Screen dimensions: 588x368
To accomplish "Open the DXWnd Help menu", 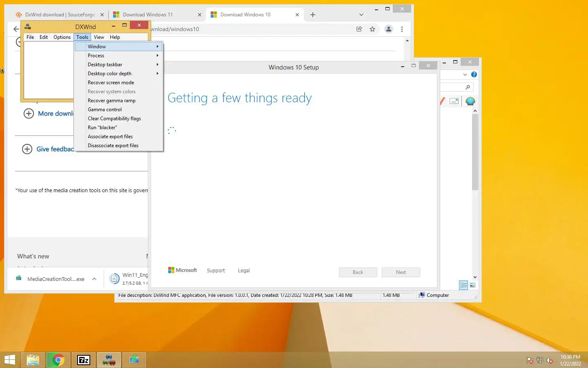I will tap(115, 37).
